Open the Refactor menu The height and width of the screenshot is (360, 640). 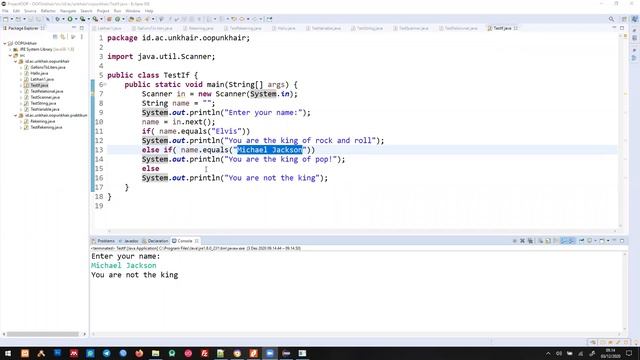pyautogui.click(x=48, y=11)
